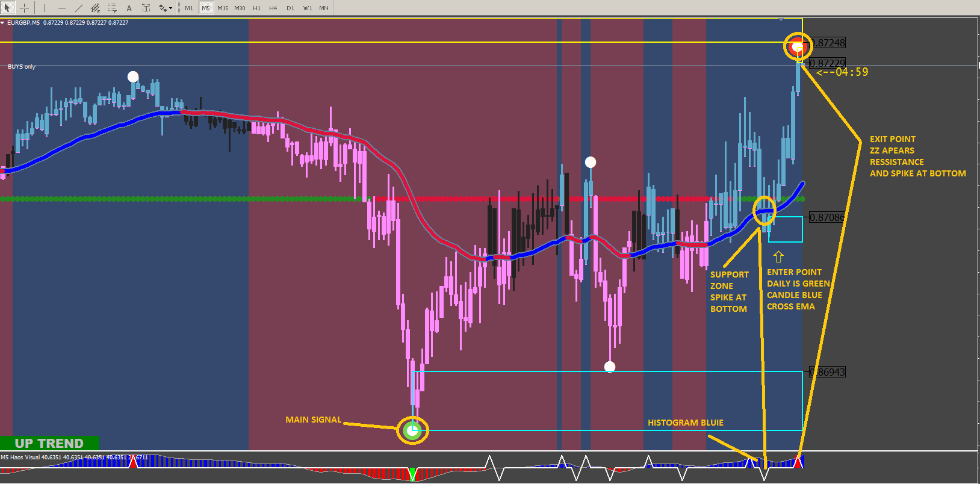Pick the Text Label (T) tool

coord(146,8)
